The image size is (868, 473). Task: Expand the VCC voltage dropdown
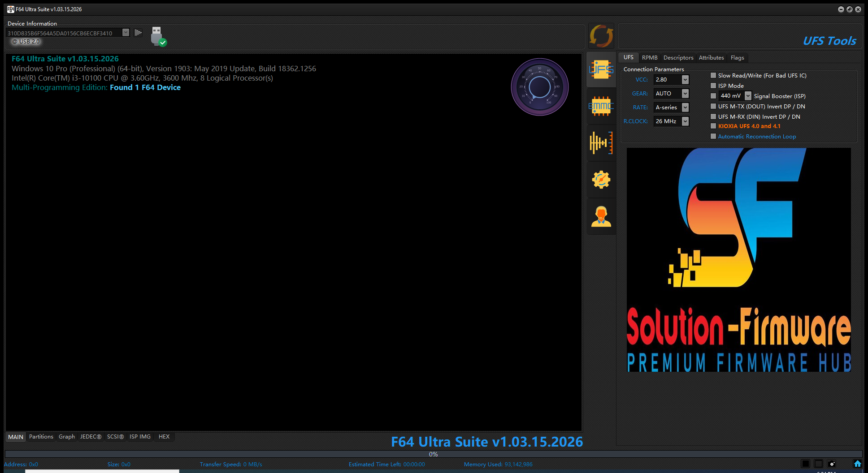[x=685, y=79]
